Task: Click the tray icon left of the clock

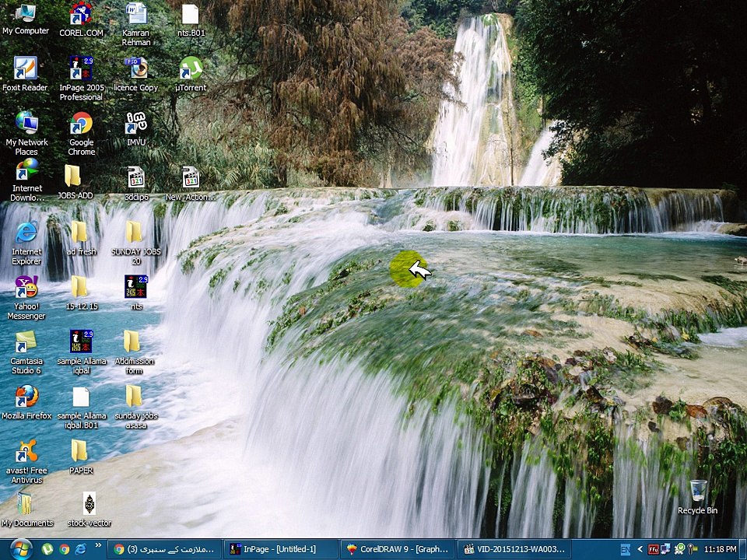Action: click(693, 550)
